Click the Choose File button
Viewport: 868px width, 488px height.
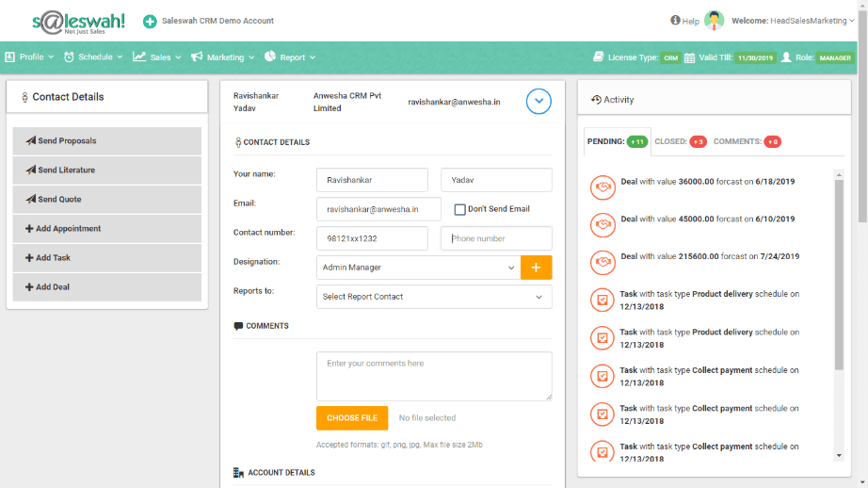(352, 418)
